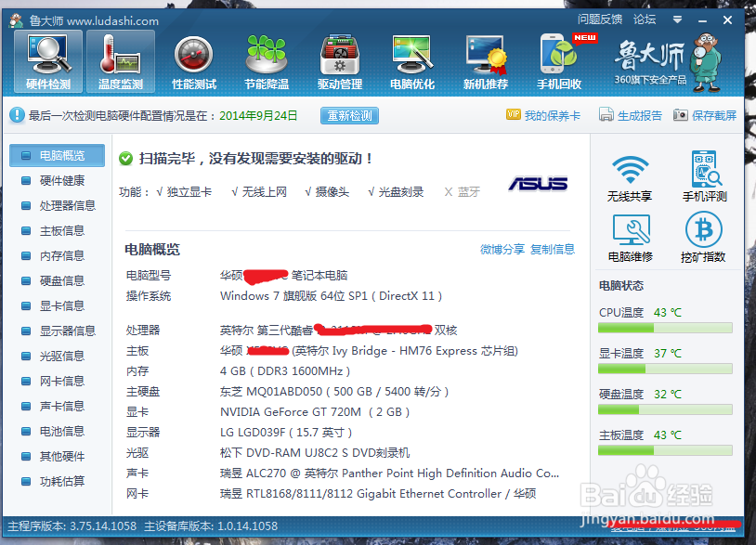This screenshot has height=545, width=756.
Task: Click the 硬盘温度 progress bar
Action: click(665, 409)
